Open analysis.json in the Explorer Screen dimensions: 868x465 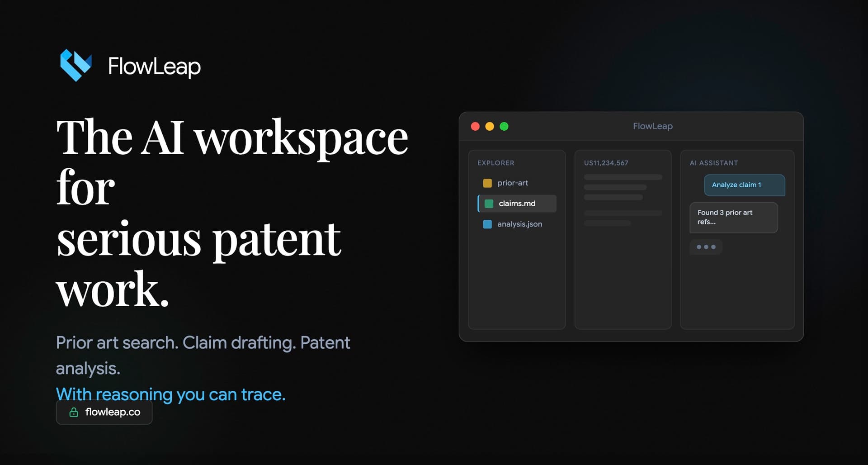click(517, 224)
